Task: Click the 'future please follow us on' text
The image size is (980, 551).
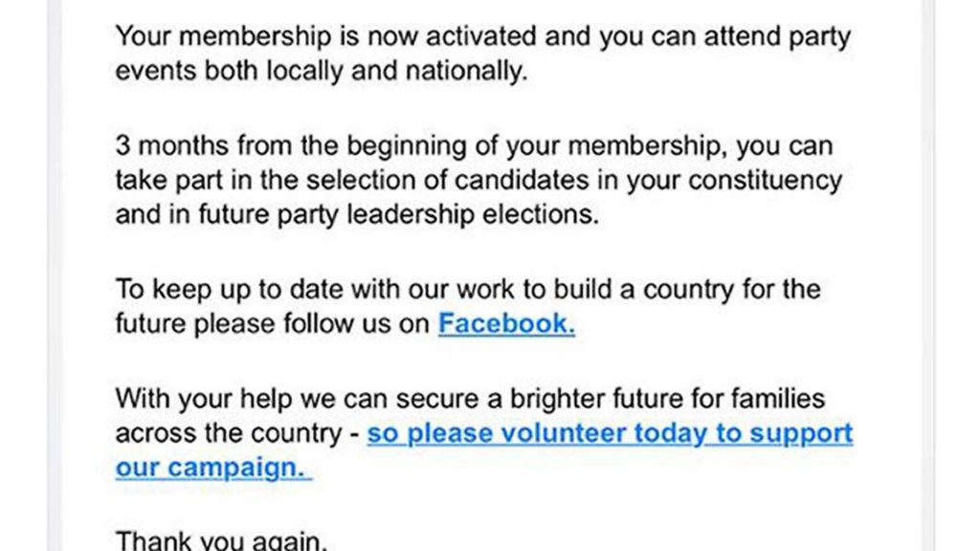Action: pyautogui.click(x=273, y=323)
